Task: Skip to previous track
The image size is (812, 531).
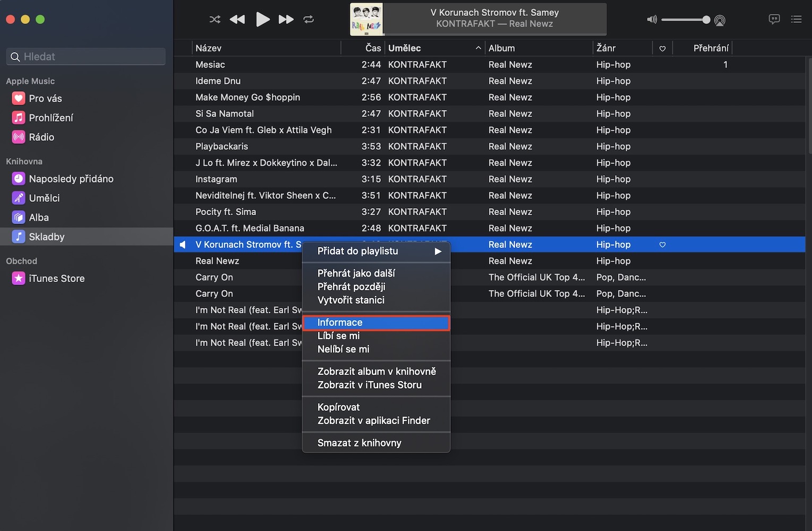Action: [x=237, y=20]
